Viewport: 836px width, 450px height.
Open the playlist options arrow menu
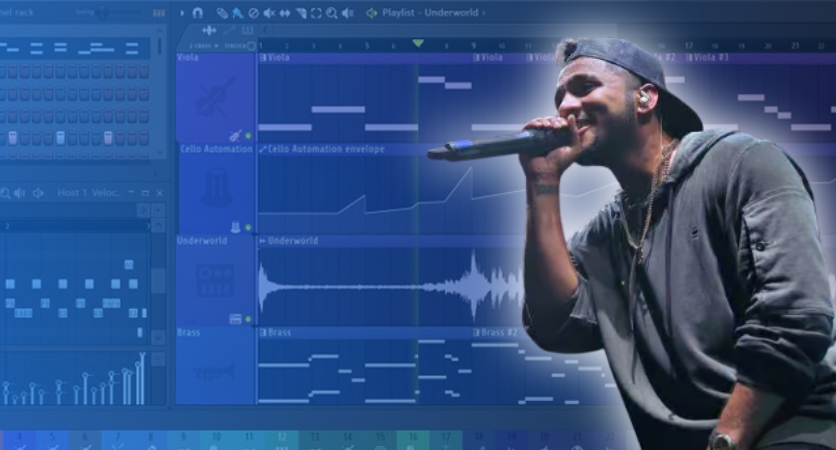pyautogui.click(x=181, y=13)
